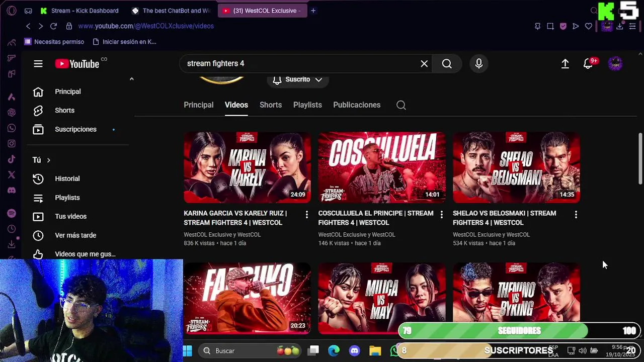Open Instagram in the Opera sidebar

pos(12,143)
